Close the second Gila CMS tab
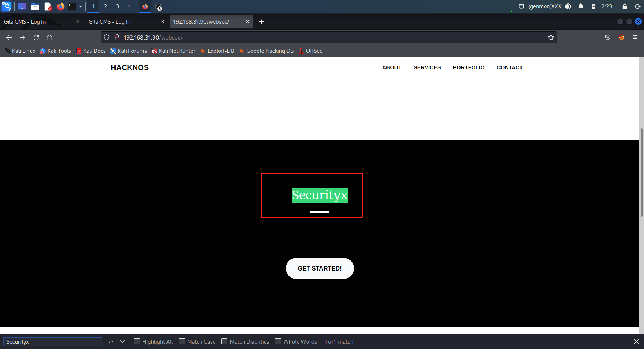The image size is (644, 349). (163, 22)
